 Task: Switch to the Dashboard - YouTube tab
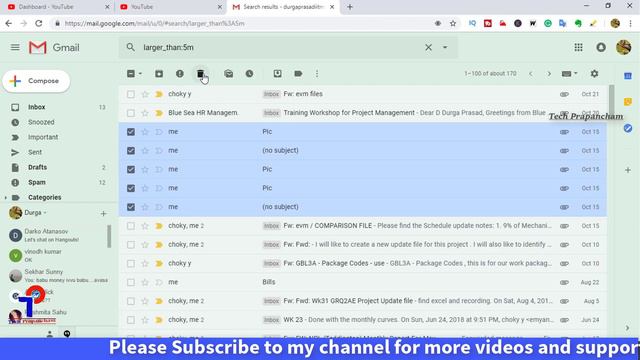57,7
